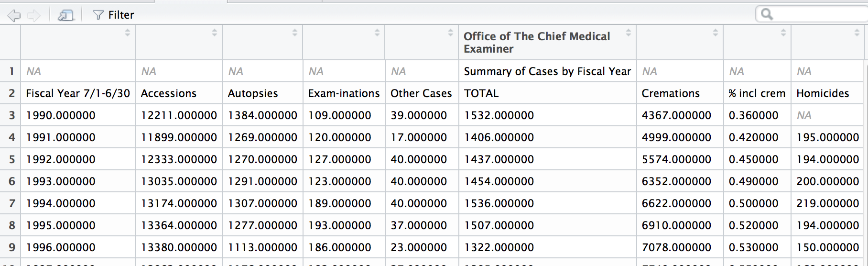
Task: Click the Office of The Chief Medical Examiner header
Action: click(536, 43)
